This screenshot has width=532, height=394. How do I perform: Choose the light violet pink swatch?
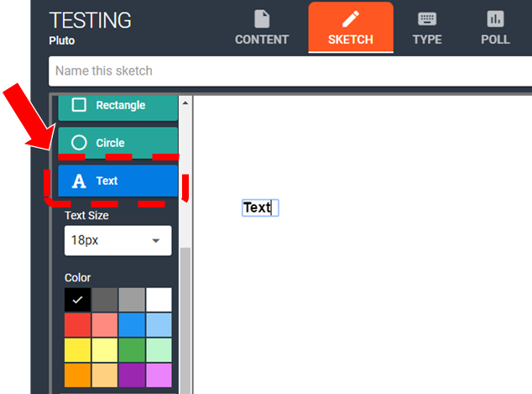[159, 375]
